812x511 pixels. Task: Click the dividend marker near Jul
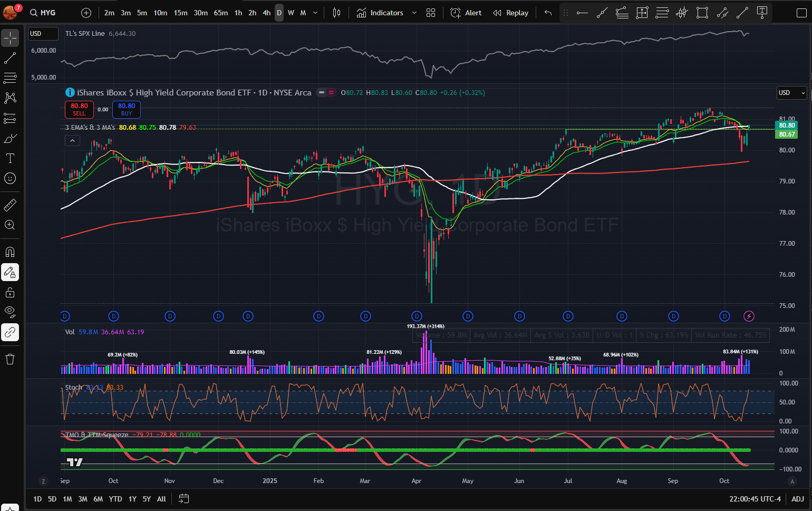coord(568,316)
